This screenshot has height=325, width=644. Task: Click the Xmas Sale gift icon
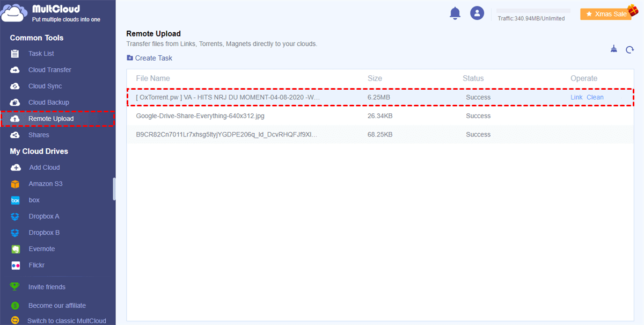pyautogui.click(x=632, y=10)
